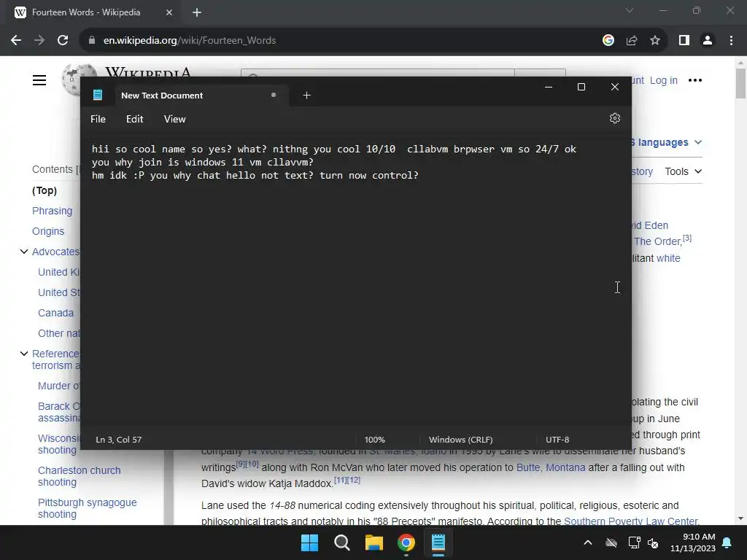Open Wikipedia hamburger main menu
Screen dimensions: 747x560
[x=39, y=80]
